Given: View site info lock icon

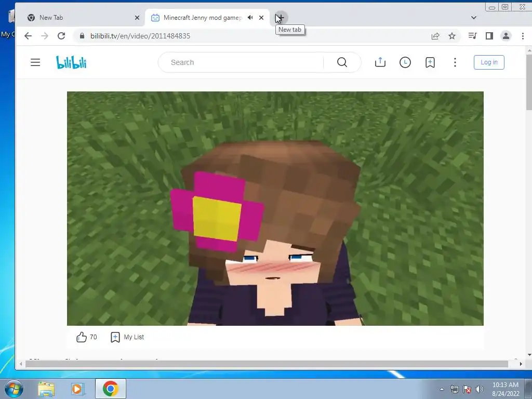Looking at the screenshot, I should point(82,36).
